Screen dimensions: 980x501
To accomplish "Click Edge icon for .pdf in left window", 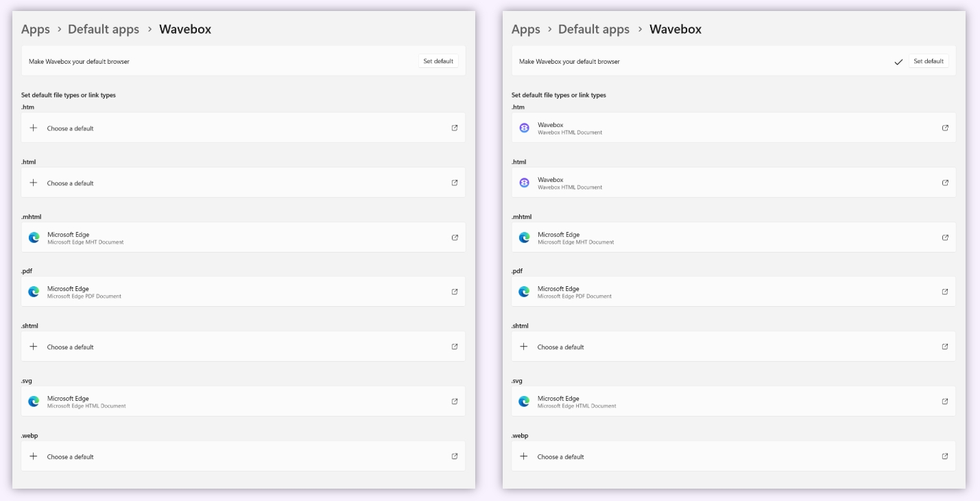I will click(x=34, y=292).
